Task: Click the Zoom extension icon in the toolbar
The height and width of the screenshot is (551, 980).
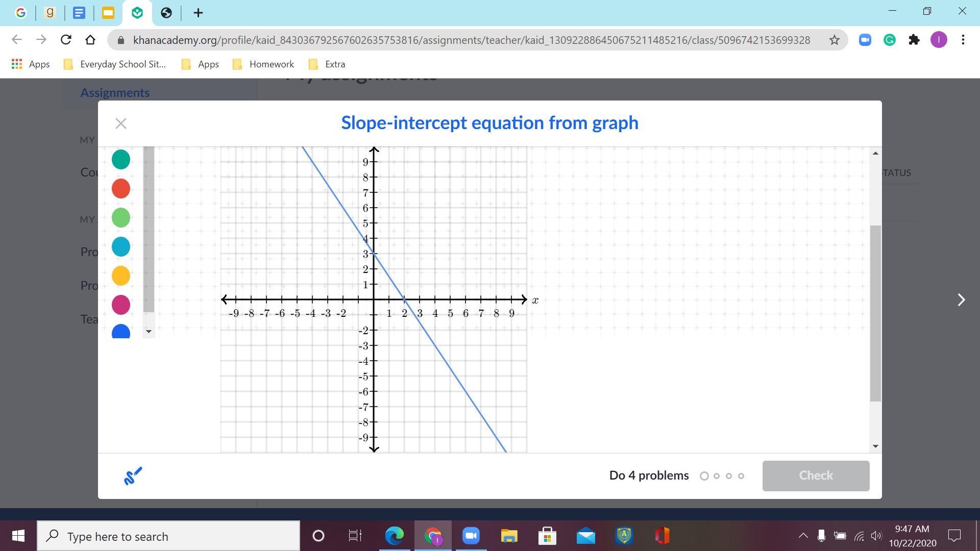Action: coord(865,40)
